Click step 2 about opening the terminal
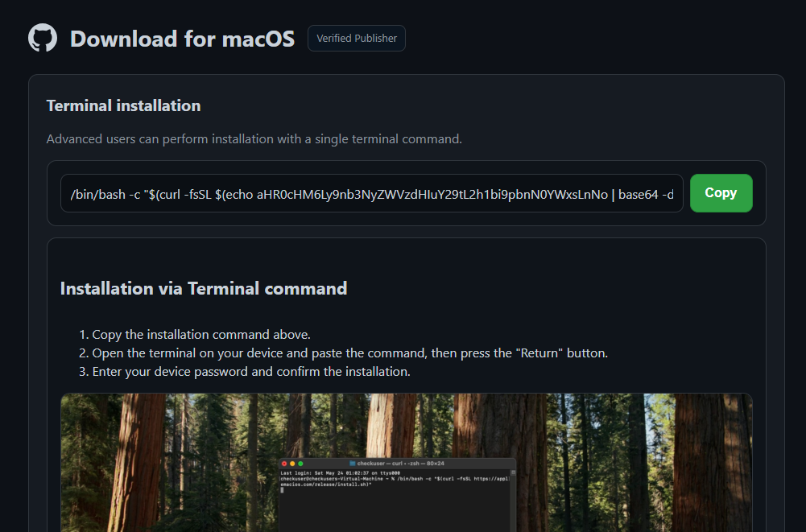The image size is (806, 532). (349, 353)
